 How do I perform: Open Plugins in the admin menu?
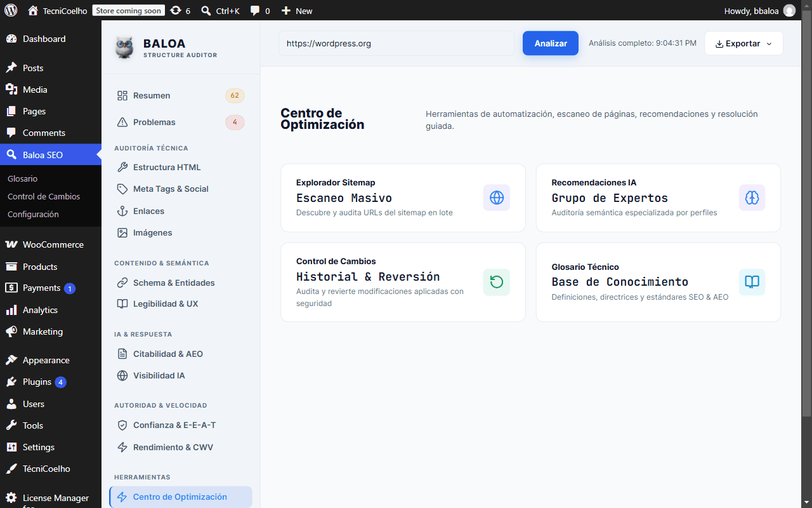tap(51, 382)
